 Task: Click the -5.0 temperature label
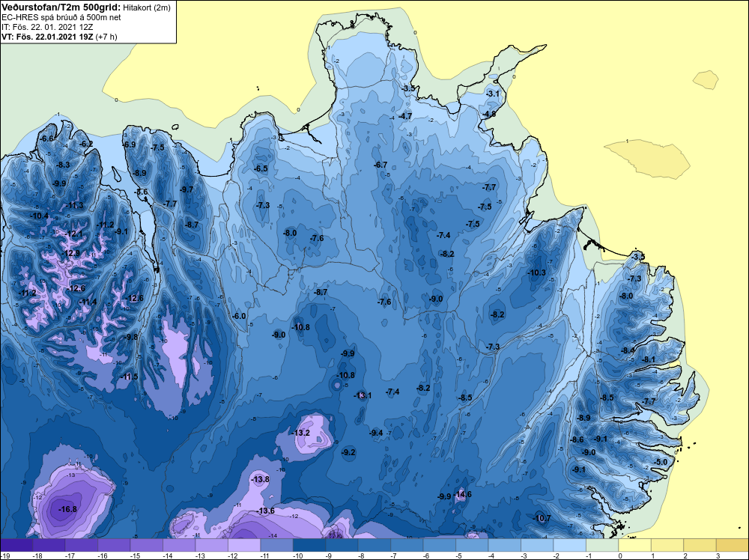[661, 462]
